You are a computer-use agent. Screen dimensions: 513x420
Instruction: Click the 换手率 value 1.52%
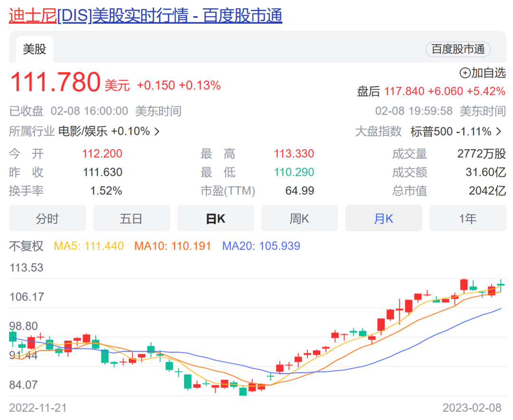click(106, 191)
